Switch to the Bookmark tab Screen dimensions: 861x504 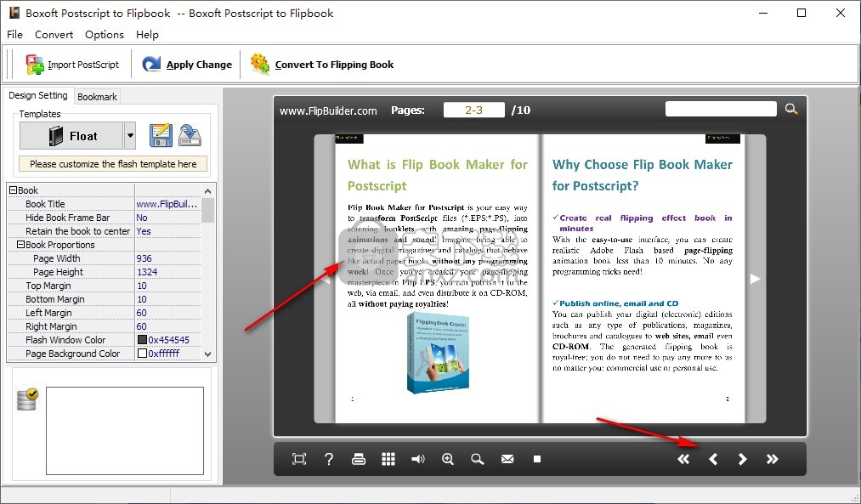point(97,97)
